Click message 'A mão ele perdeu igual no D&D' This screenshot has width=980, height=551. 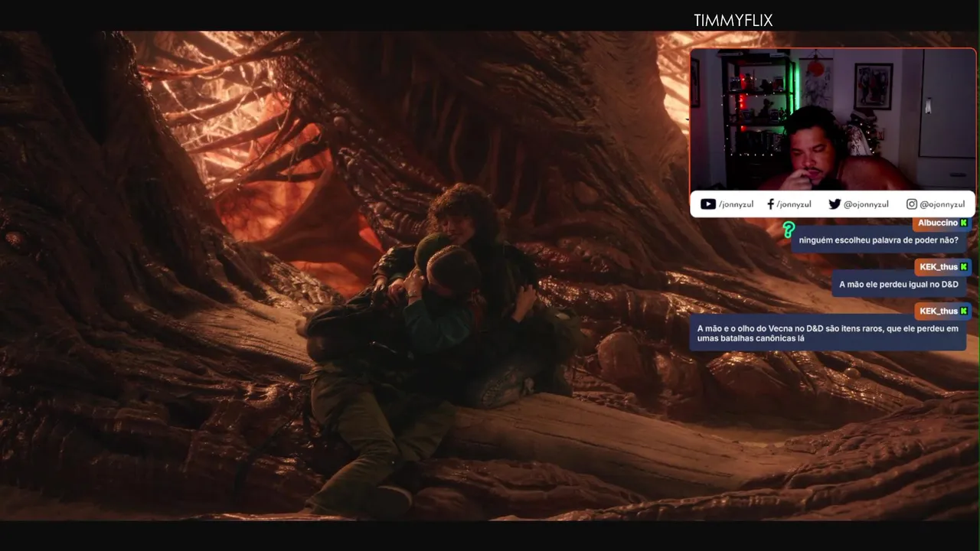(x=899, y=284)
